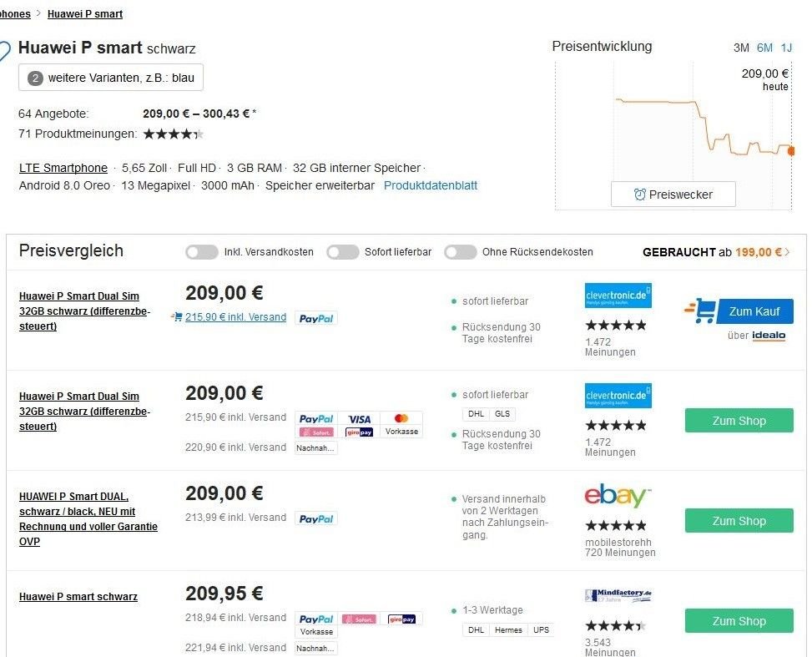Switch price chart to 3M range

(741, 48)
